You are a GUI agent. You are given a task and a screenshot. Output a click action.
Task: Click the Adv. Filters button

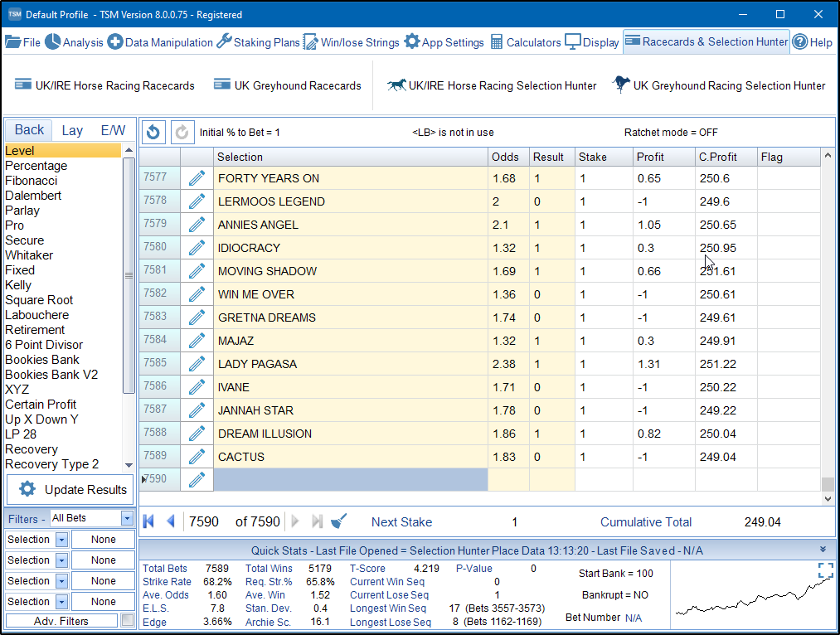click(62, 621)
